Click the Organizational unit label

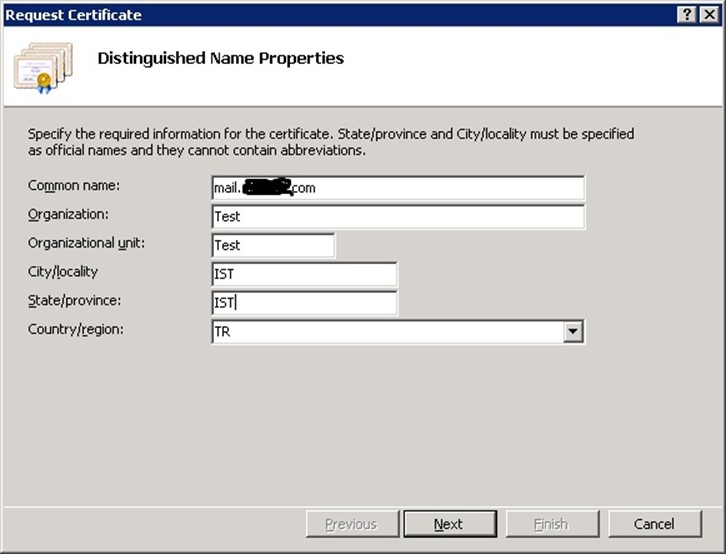tap(86, 243)
